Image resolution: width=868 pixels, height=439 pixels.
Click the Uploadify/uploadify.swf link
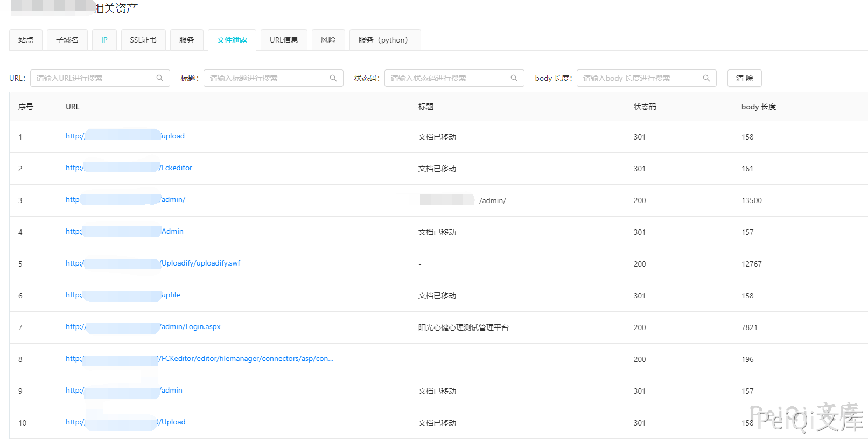pyautogui.click(x=200, y=263)
